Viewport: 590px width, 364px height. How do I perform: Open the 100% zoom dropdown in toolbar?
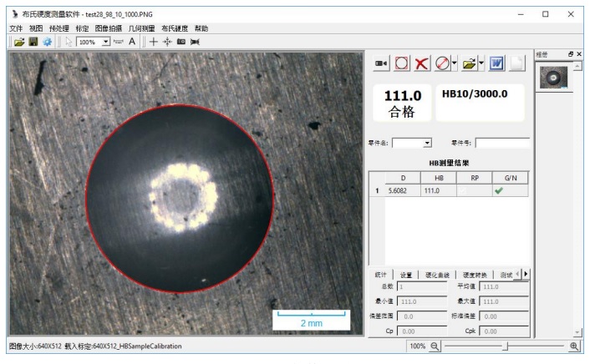(x=105, y=41)
